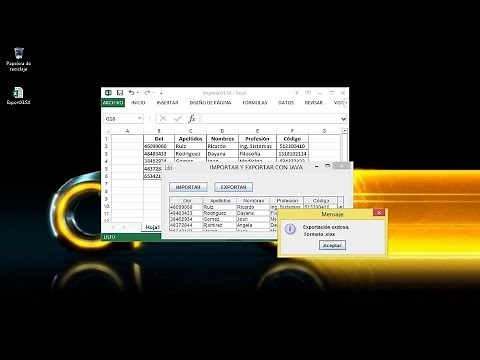The width and height of the screenshot is (480, 360).
Task: Close the Mensaje dialog with red X
Action: coord(379,213)
